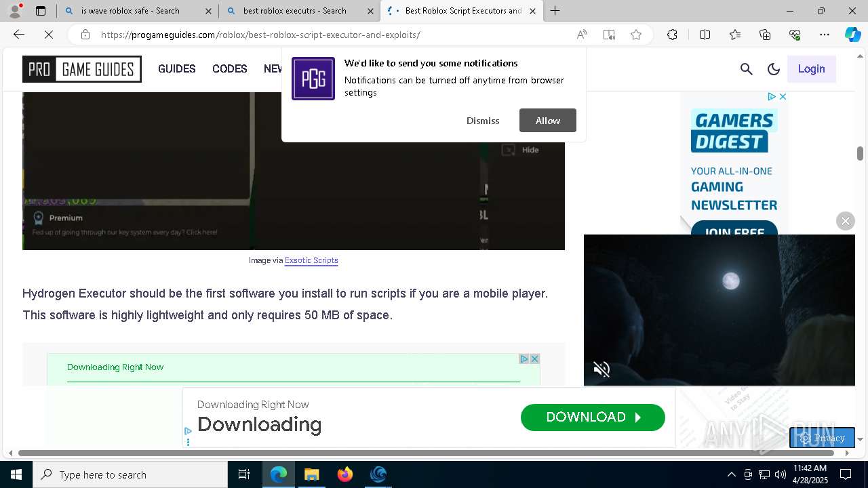This screenshot has width=868, height=488.
Task: Click the taskbar search box
Action: pyautogui.click(x=130, y=474)
